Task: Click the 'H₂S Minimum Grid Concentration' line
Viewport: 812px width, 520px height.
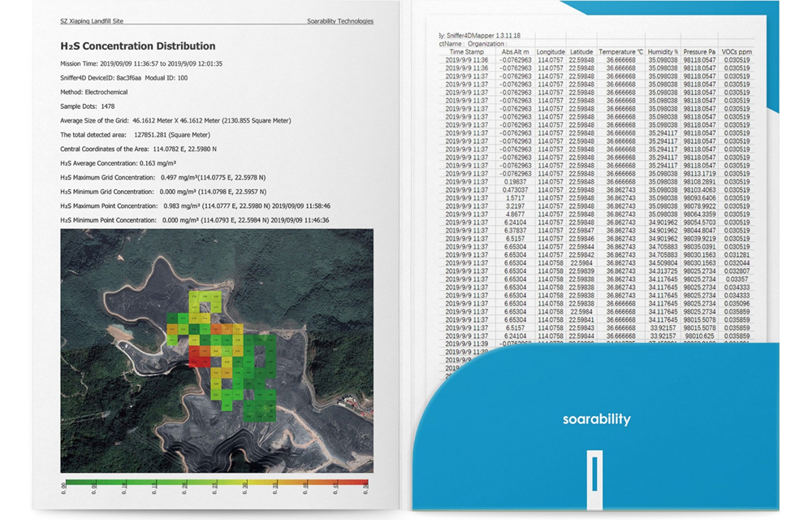Action: pos(163,192)
